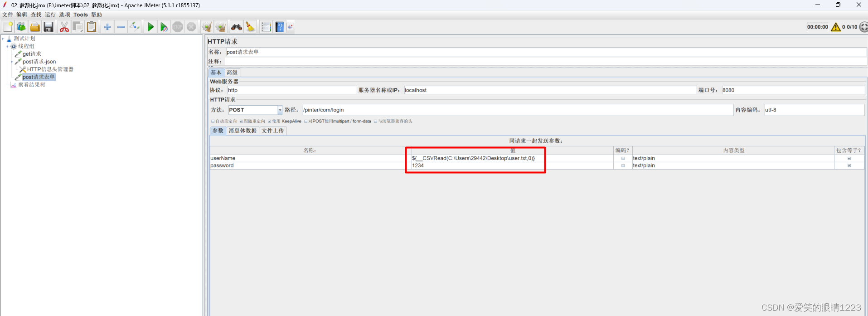
Task: Select HTTP信息头管理器 in the tree
Action: (50, 69)
